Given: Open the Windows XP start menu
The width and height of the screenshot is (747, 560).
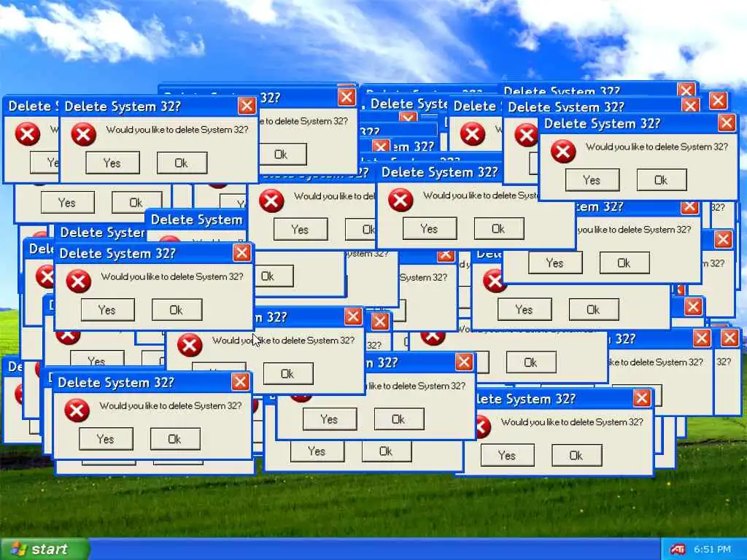Looking at the screenshot, I should tap(44, 549).
